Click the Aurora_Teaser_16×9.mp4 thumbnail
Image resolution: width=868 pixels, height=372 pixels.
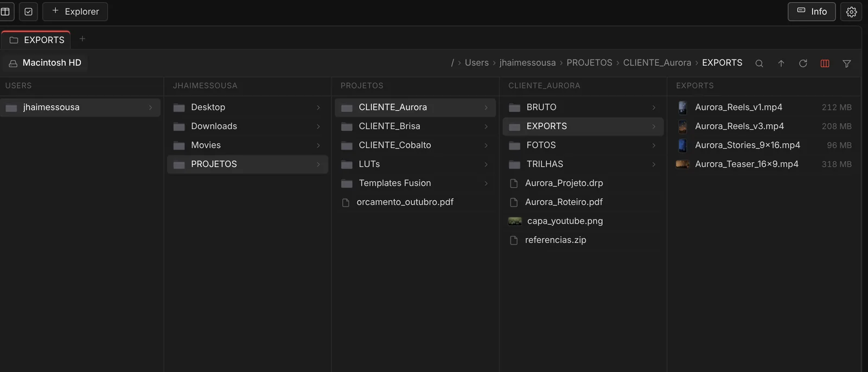click(x=682, y=164)
